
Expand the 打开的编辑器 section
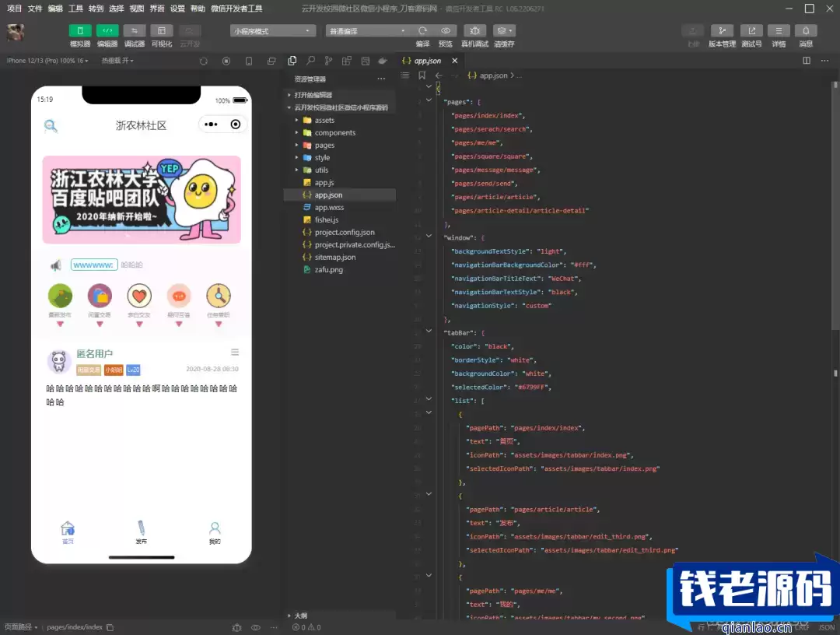tap(340, 95)
